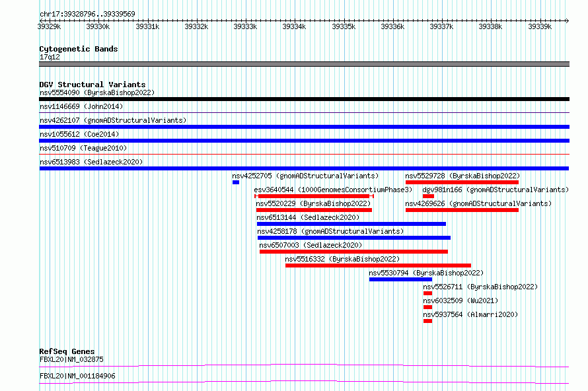
Task: Click the 39335k ruler tick label
Action: tap(344, 26)
